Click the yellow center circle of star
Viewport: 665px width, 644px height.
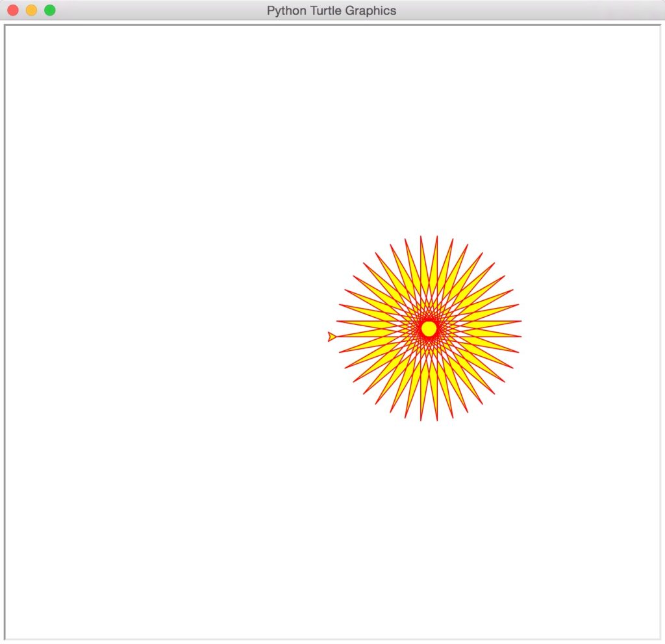tap(429, 329)
